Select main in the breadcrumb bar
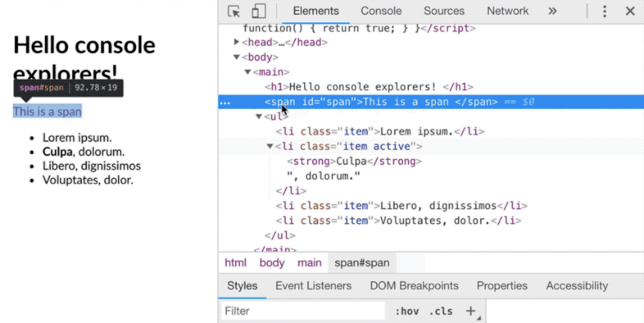 (x=309, y=263)
